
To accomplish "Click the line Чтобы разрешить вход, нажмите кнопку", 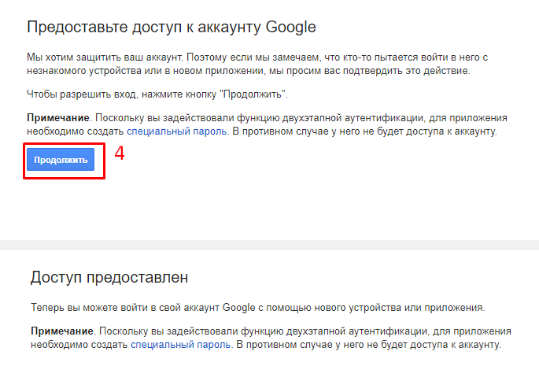I will (157, 94).
